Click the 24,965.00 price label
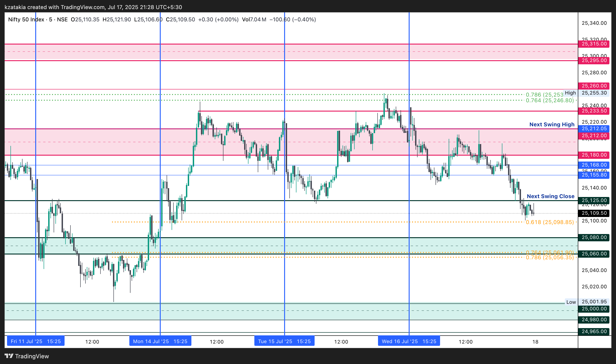This screenshot has width=616, height=364. 594,332
